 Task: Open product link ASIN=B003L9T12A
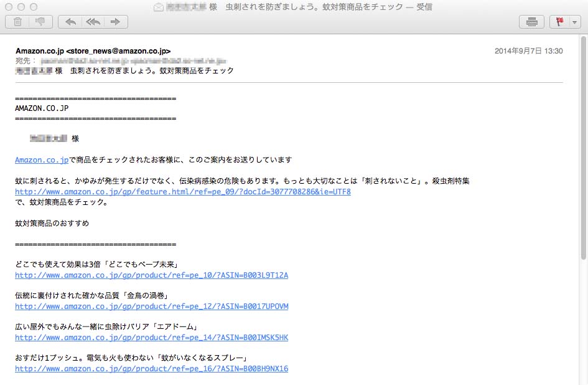coord(151,275)
